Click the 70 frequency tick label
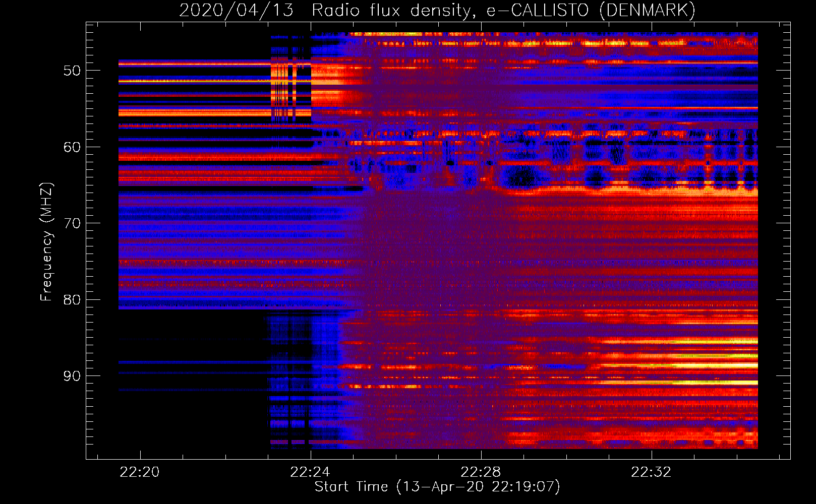Image resolution: width=816 pixels, height=504 pixels. [x=72, y=223]
